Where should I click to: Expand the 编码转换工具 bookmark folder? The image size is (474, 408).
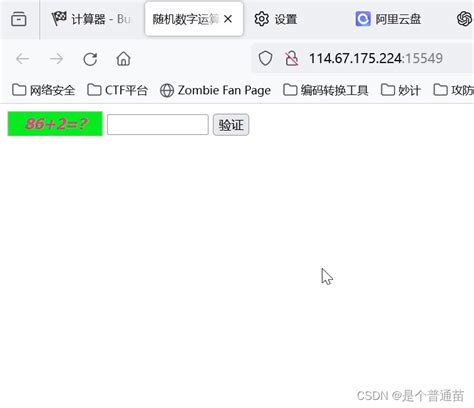coord(326,90)
